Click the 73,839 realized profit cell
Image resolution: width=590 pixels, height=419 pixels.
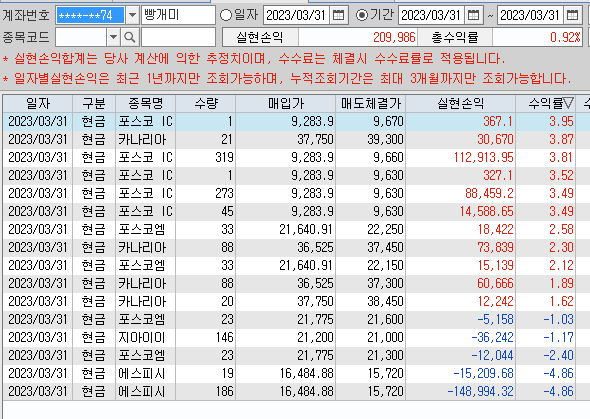[461, 248]
